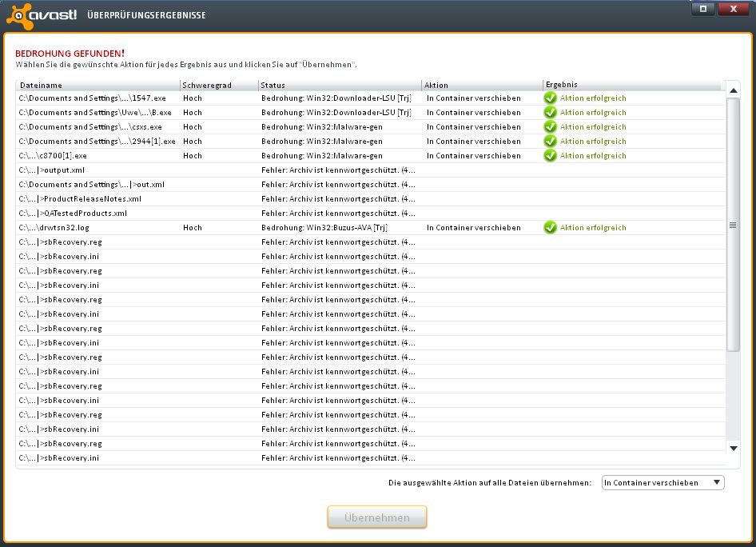This screenshot has width=756, height=547.
Task: Click green checkmark icon for B.exe row
Action: point(550,112)
